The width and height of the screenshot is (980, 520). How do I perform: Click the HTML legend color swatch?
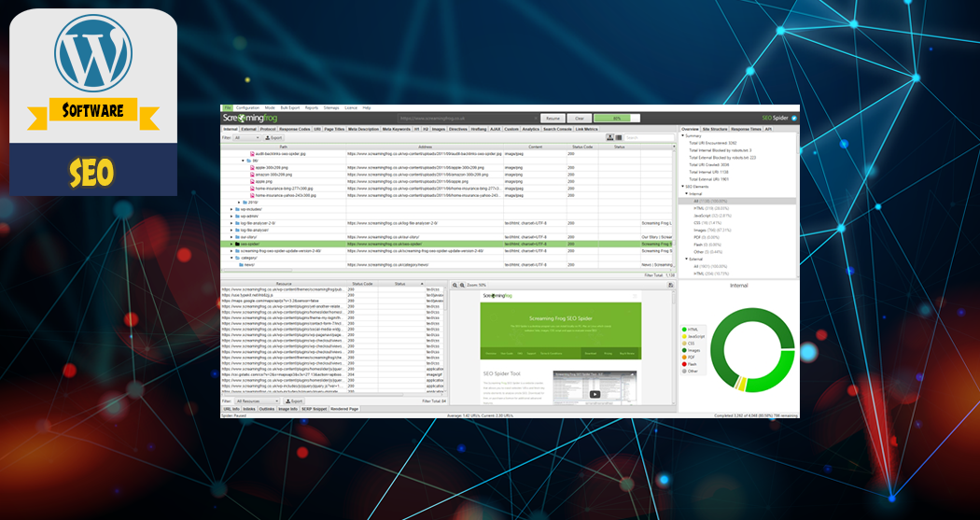point(684,330)
